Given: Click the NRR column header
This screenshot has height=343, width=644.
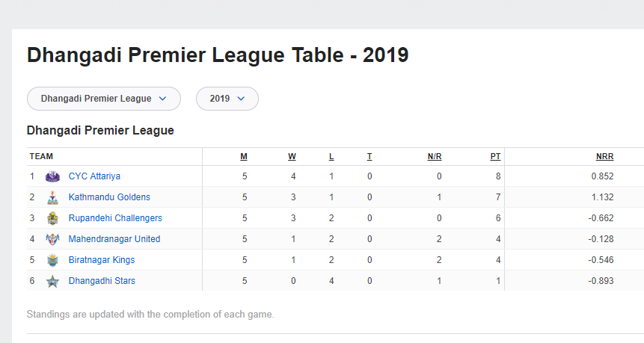Looking at the screenshot, I should coord(604,157).
